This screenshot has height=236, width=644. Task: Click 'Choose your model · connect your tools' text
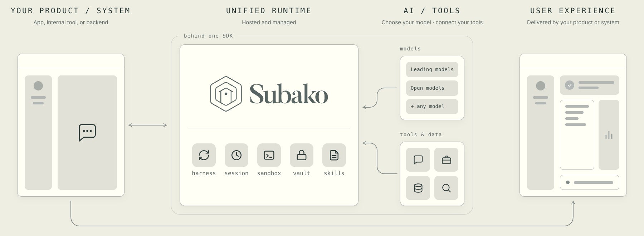pos(432,23)
